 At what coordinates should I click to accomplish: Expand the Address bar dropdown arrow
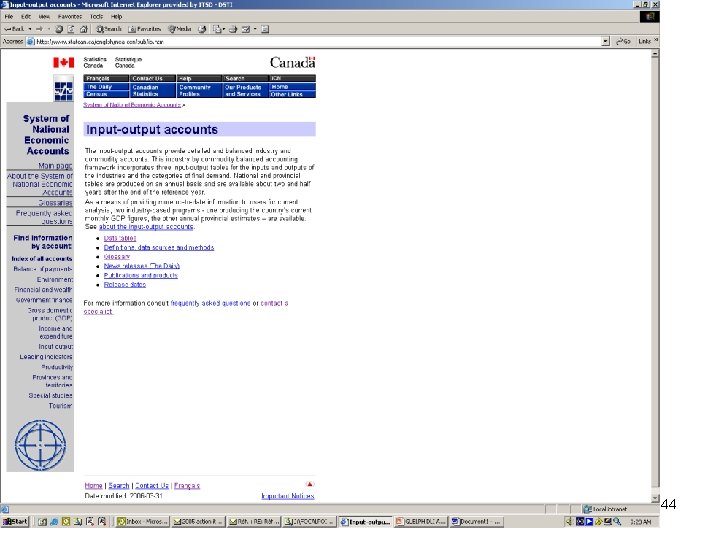pyautogui.click(x=605, y=41)
